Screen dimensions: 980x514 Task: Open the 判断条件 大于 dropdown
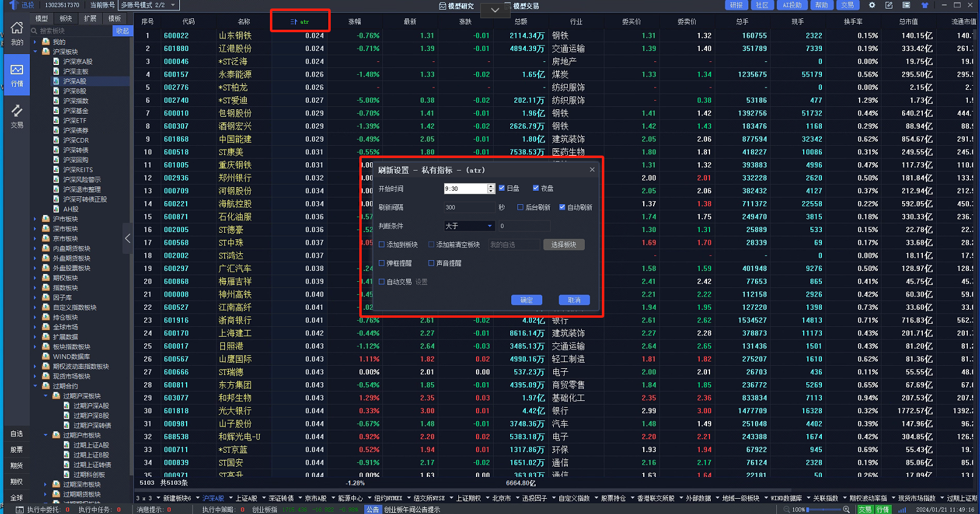469,226
